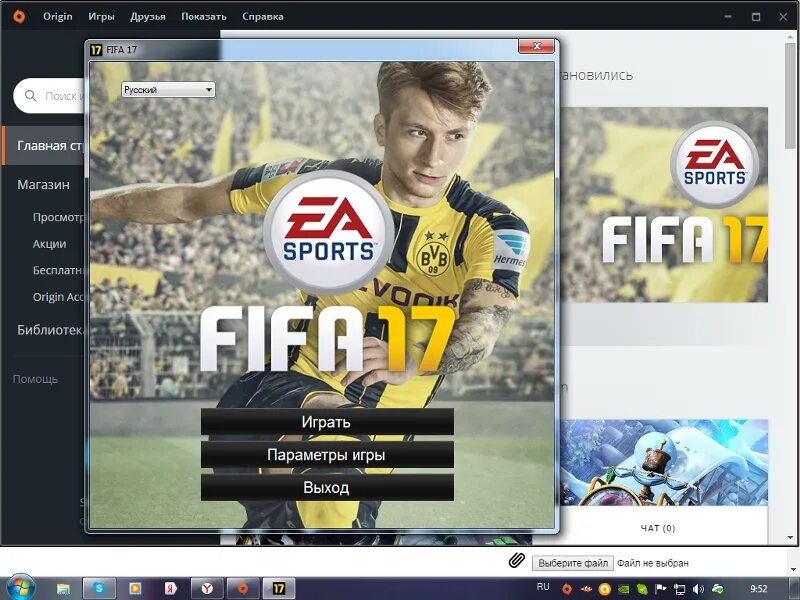Click the Action Center flag tray icon

(x=661, y=589)
